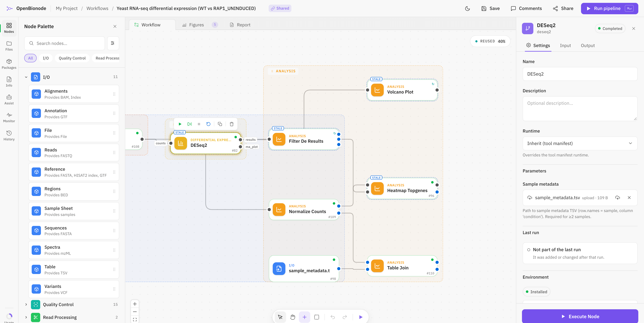The height and width of the screenshot is (323, 644).
Task: Select the pointer selection tool
Action: pos(280,317)
